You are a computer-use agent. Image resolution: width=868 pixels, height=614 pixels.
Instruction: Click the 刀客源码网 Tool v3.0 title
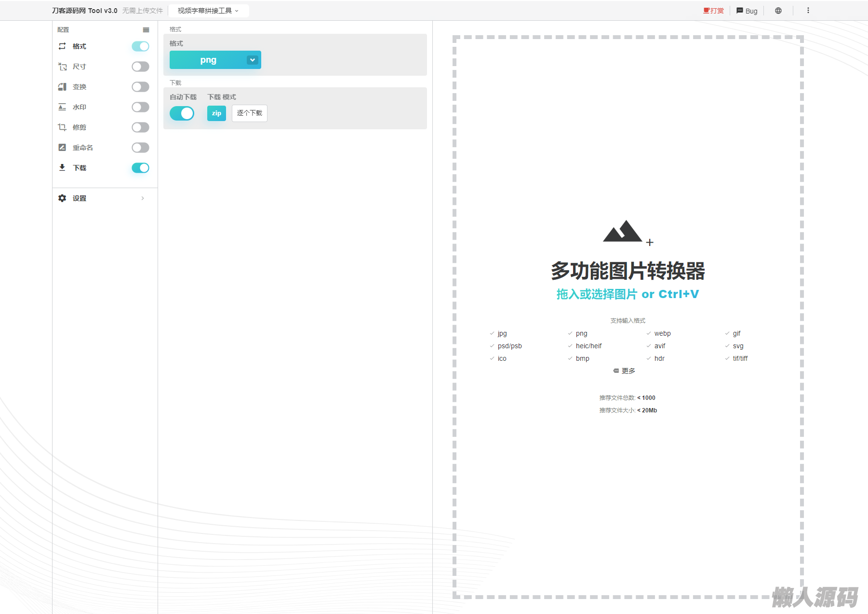point(85,11)
